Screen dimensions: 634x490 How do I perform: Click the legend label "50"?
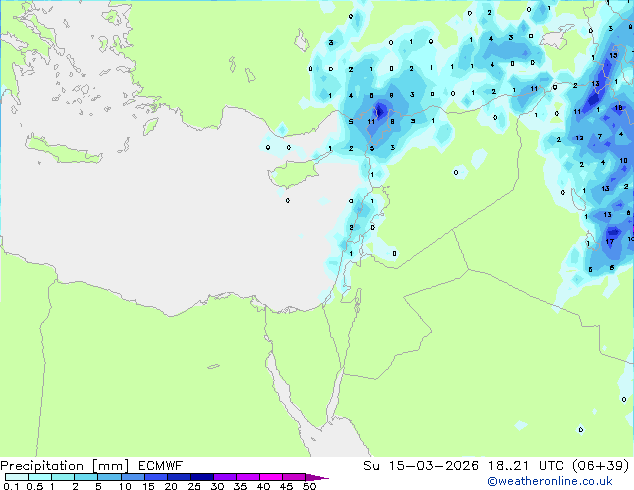pos(310,486)
